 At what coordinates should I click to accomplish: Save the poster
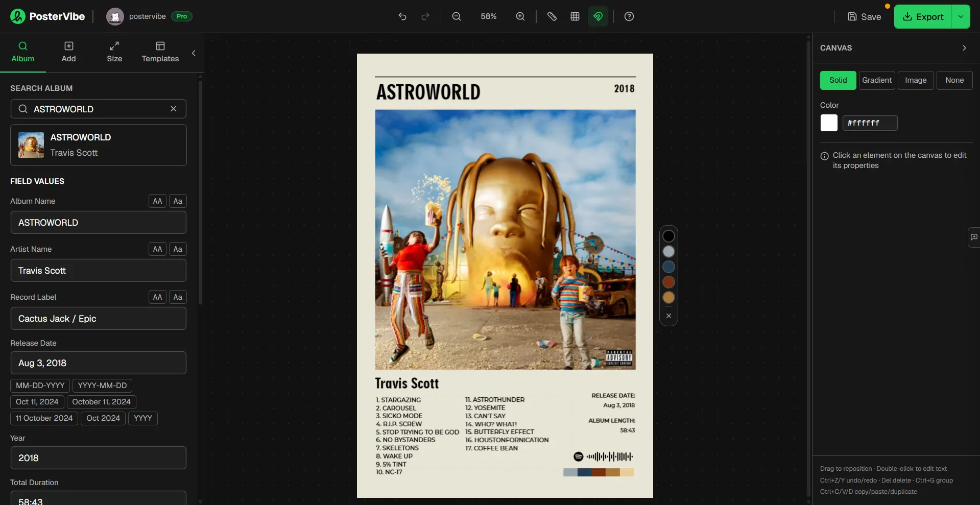point(864,16)
